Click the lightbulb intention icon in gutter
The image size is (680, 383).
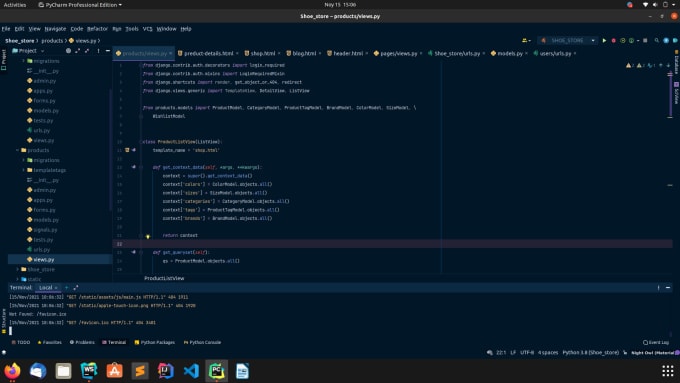pyautogui.click(x=147, y=236)
